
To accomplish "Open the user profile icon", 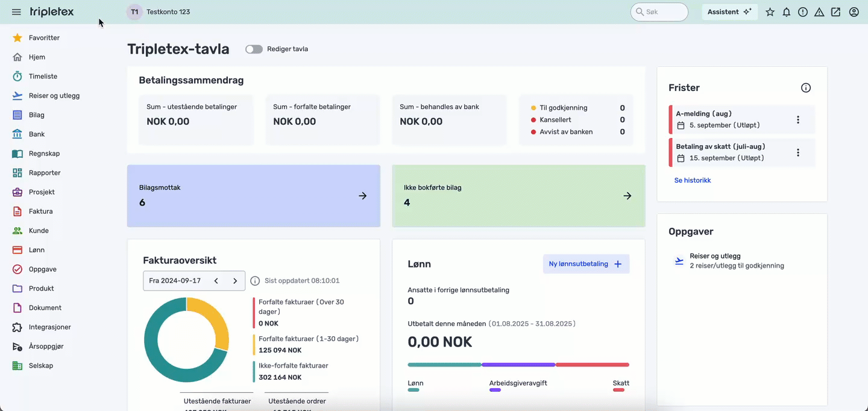I will coord(854,12).
